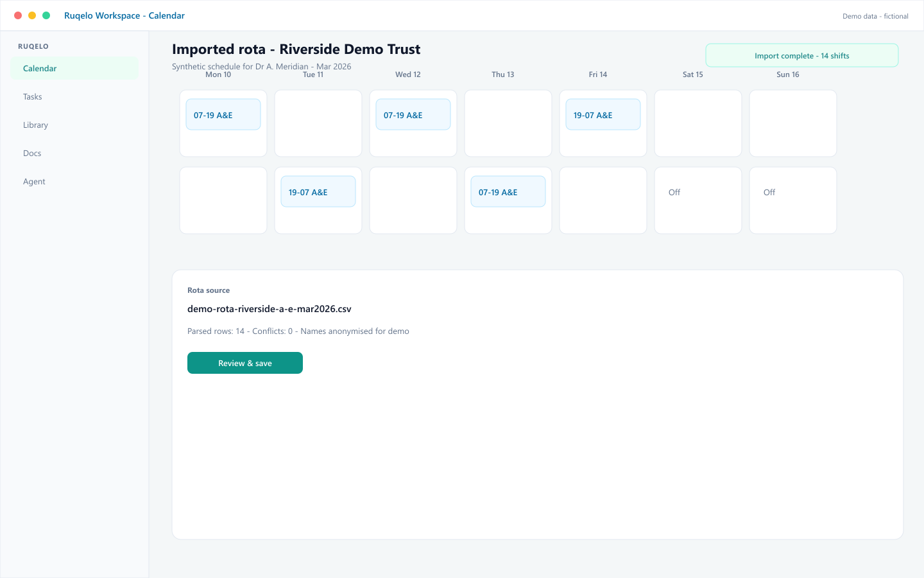The height and width of the screenshot is (578, 924).
Task: Open the 19-07 A&E shift under Tue 11
Action: click(318, 191)
